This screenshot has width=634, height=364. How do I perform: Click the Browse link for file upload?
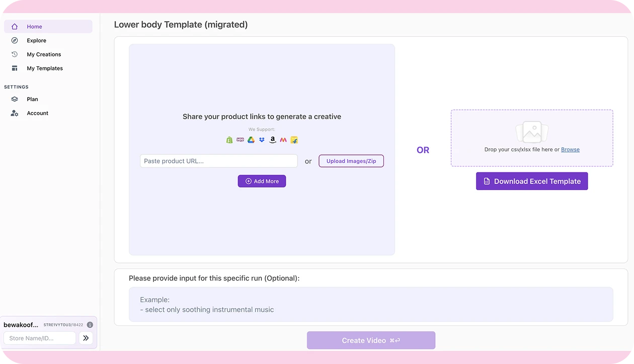[570, 149]
